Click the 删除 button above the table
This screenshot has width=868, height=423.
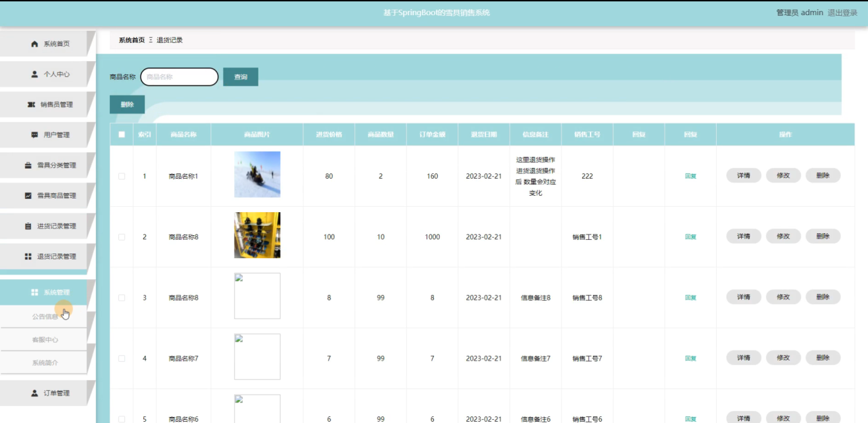(x=127, y=104)
